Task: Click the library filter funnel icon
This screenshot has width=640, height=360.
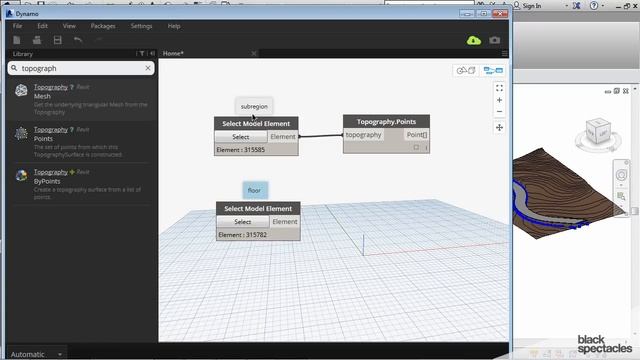Action: coord(142,53)
